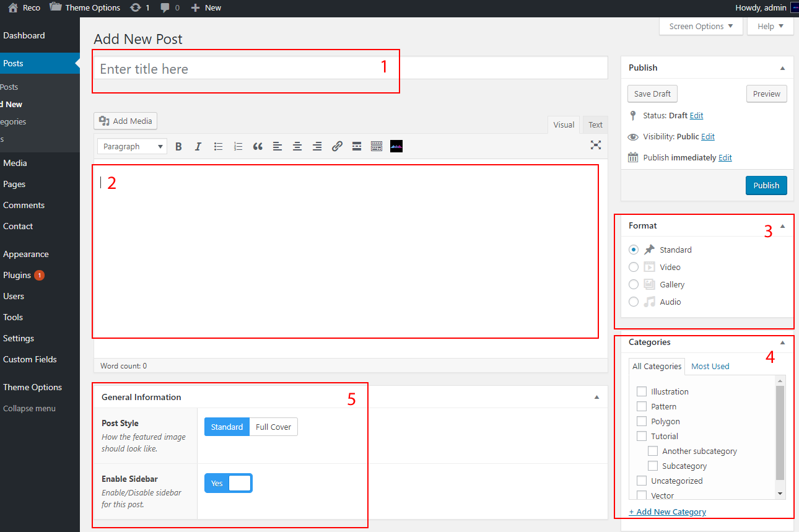This screenshot has height=532, width=799.
Task: Add a blockquote to the post
Action: pos(258,147)
